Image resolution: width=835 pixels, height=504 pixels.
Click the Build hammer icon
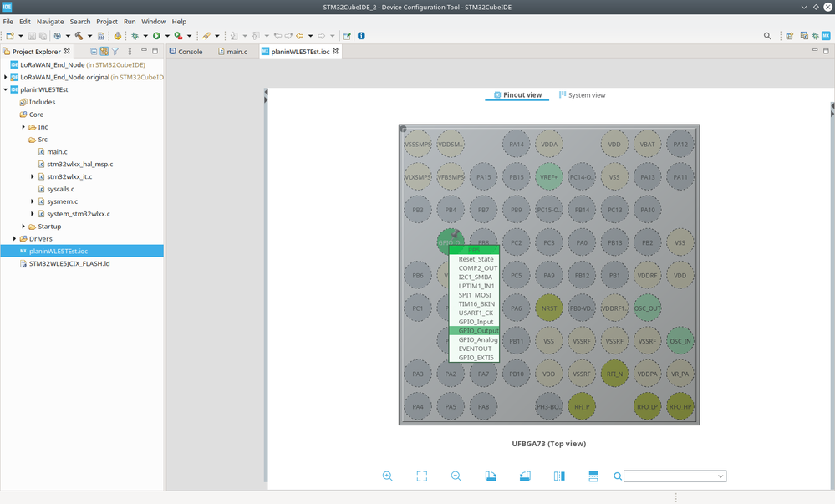tap(79, 36)
